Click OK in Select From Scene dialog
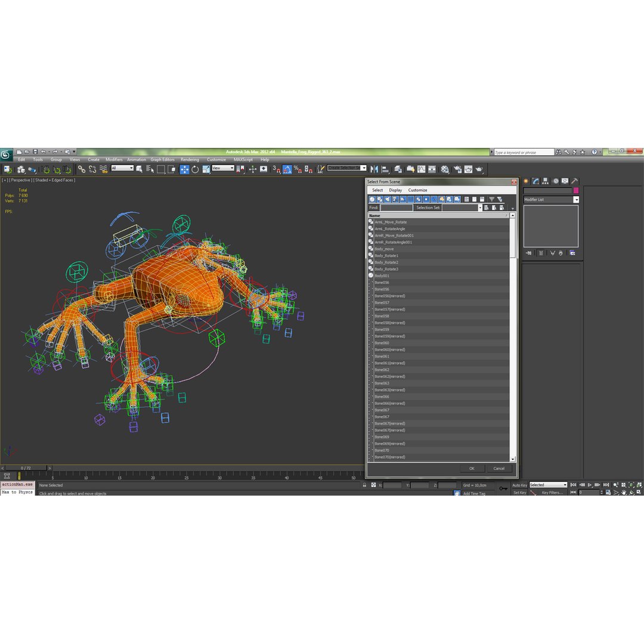The width and height of the screenshot is (644, 644). coord(472,469)
